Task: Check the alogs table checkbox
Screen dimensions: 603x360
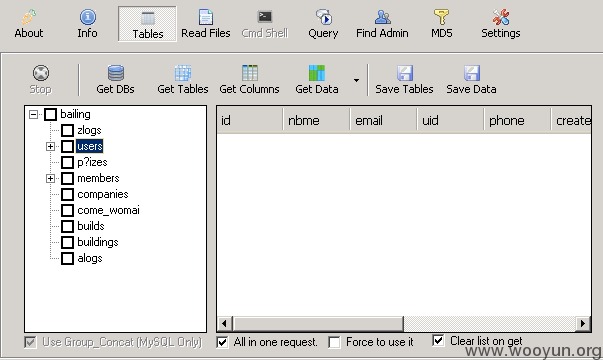Action: click(67, 258)
